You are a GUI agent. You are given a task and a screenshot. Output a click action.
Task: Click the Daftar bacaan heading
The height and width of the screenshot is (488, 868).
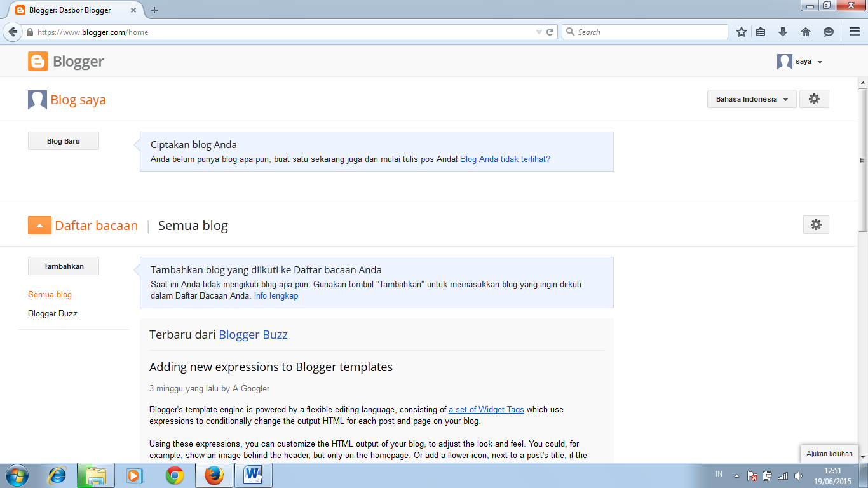coord(97,226)
